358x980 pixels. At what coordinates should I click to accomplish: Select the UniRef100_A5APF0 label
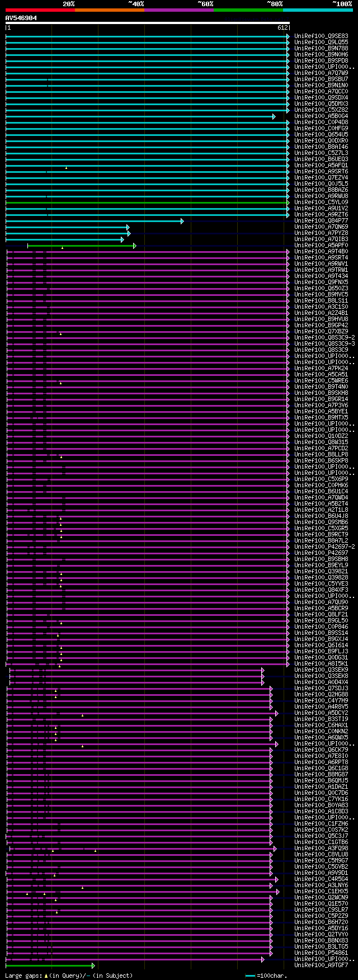coord(321,245)
